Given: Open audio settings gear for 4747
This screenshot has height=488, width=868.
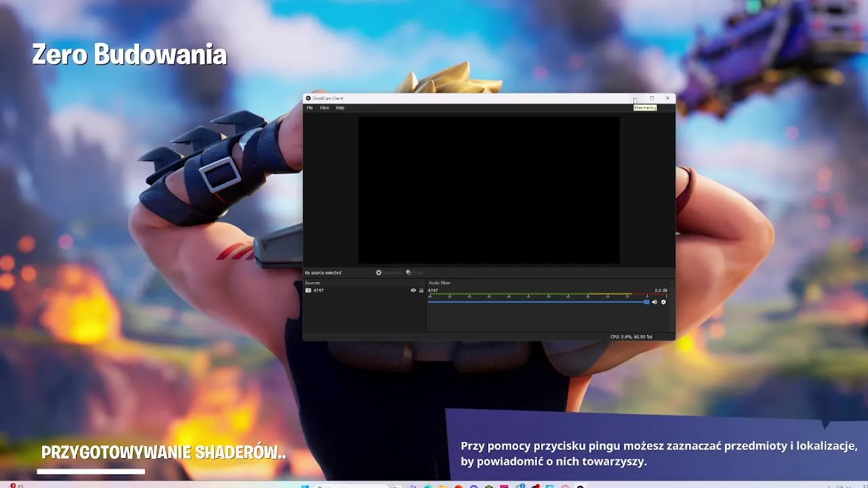Looking at the screenshot, I should pyautogui.click(x=663, y=302).
